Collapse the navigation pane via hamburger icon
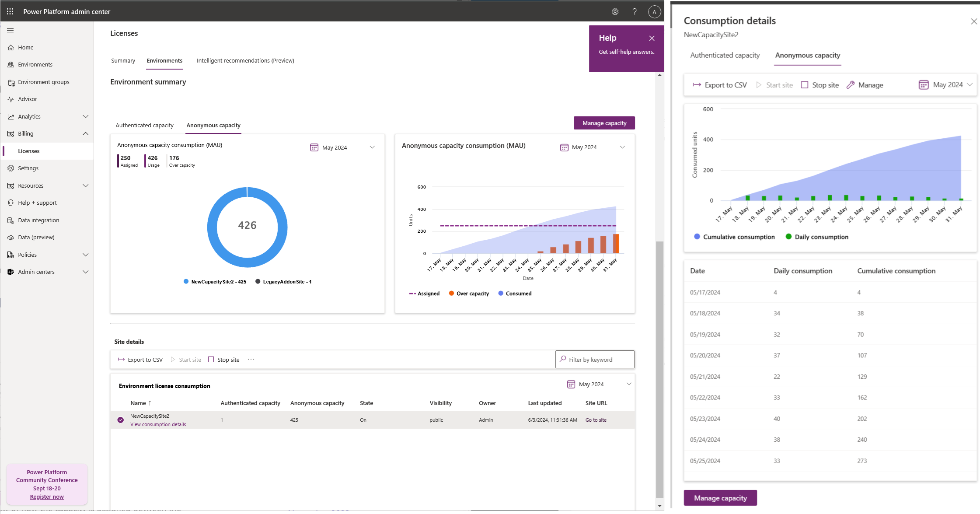 (10, 31)
